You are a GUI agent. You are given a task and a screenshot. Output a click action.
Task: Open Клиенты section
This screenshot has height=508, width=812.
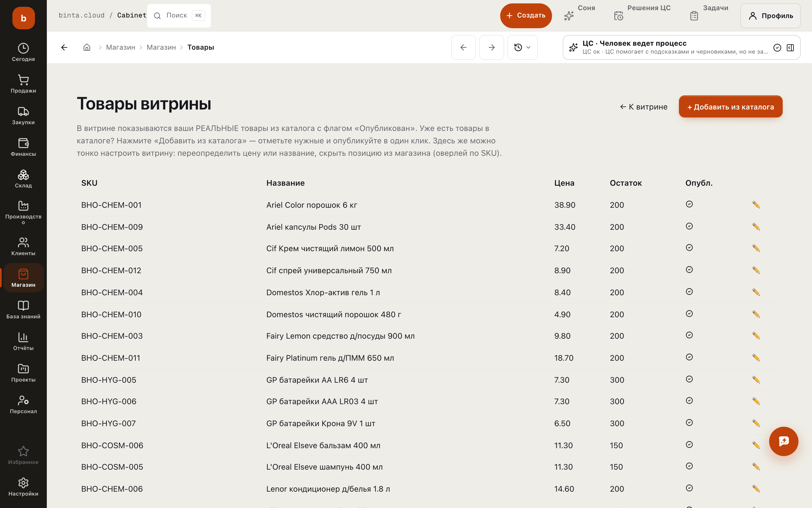click(x=23, y=246)
